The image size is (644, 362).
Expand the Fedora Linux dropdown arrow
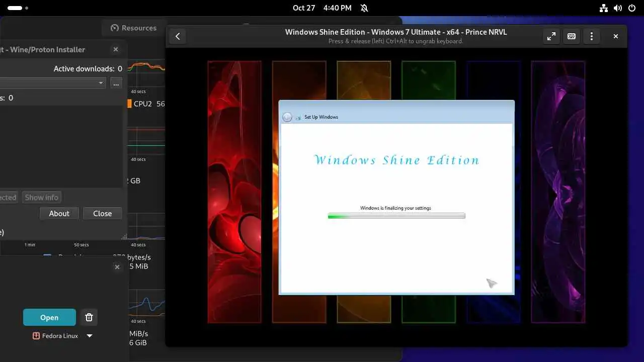[x=90, y=336]
